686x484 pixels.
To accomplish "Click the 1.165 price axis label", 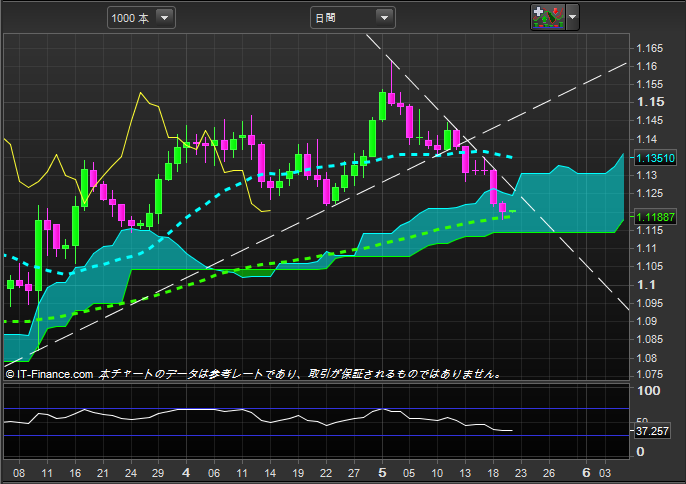I will (650, 48).
